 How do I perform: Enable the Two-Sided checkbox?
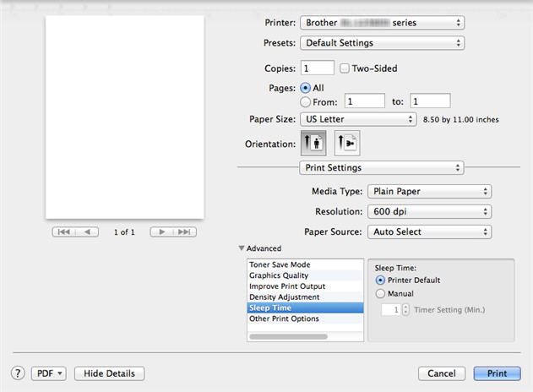click(x=344, y=68)
